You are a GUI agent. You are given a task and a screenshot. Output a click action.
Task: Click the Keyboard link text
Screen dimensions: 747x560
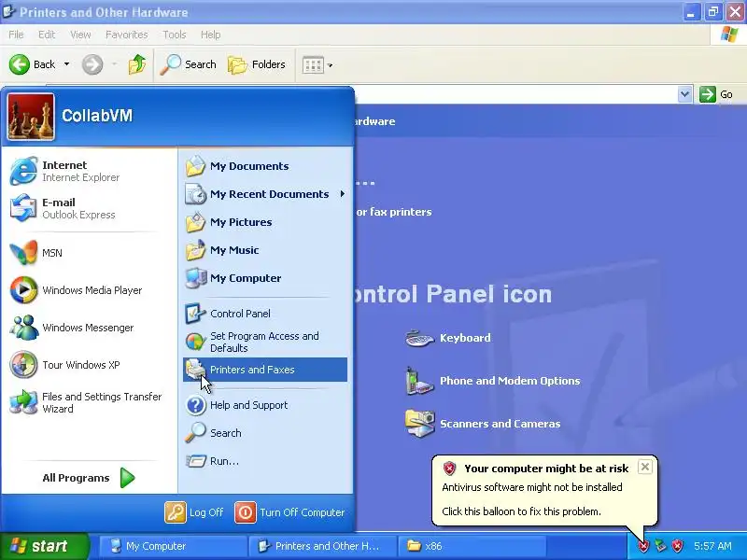tap(465, 338)
